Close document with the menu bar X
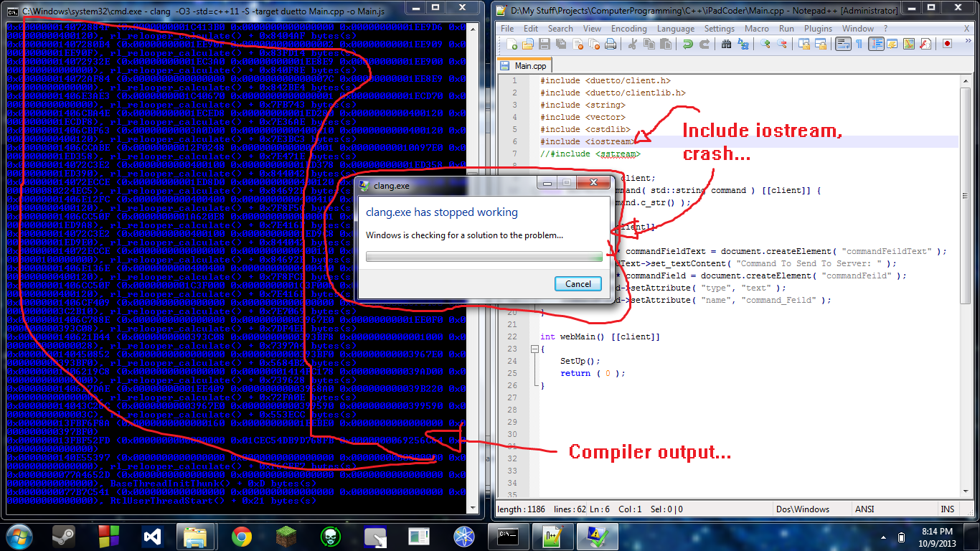This screenshot has height=551, width=980. click(966, 29)
